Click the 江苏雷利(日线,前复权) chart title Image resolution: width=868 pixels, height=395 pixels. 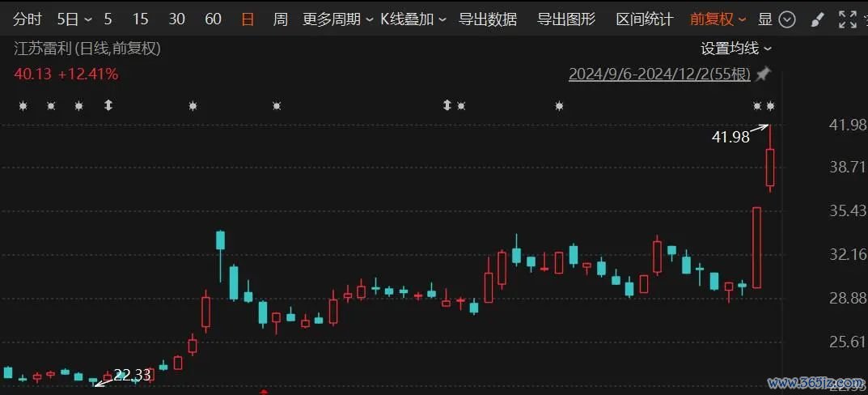87,49
